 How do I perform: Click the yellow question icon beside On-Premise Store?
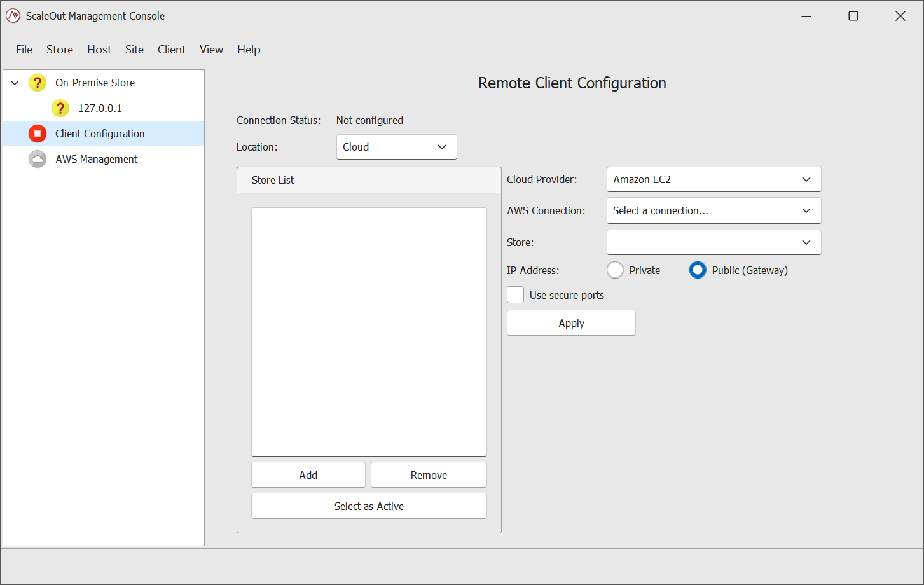coord(38,83)
